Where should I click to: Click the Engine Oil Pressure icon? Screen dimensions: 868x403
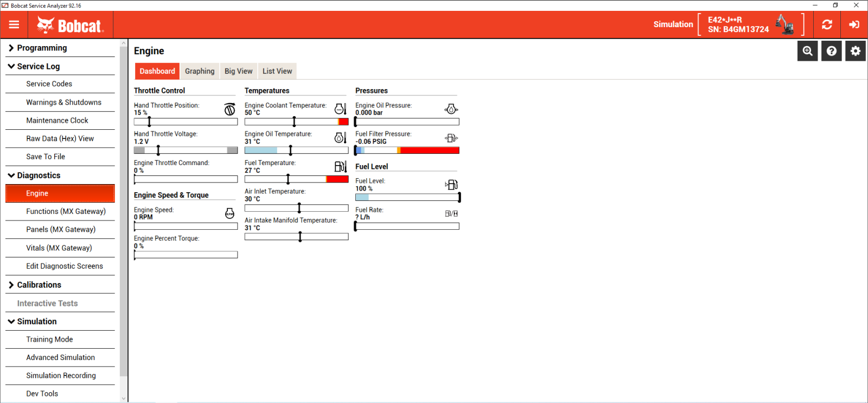(x=451, y=109)
